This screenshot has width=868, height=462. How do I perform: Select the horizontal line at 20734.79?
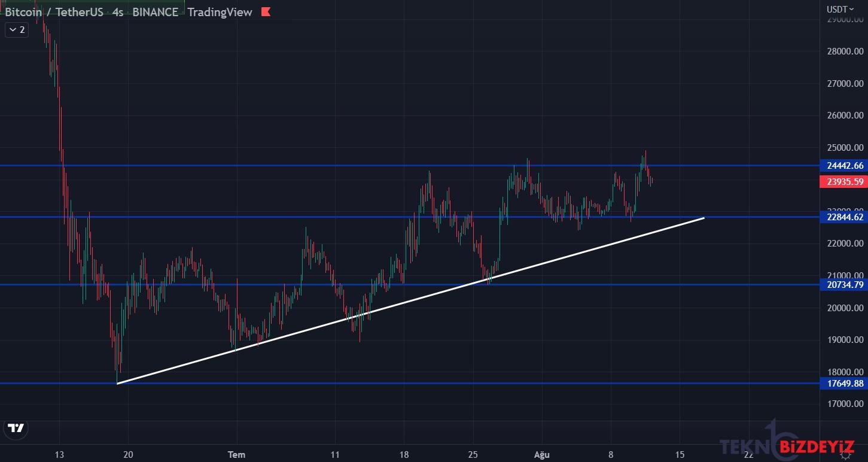pyautogui.click(x=410, y=284)
